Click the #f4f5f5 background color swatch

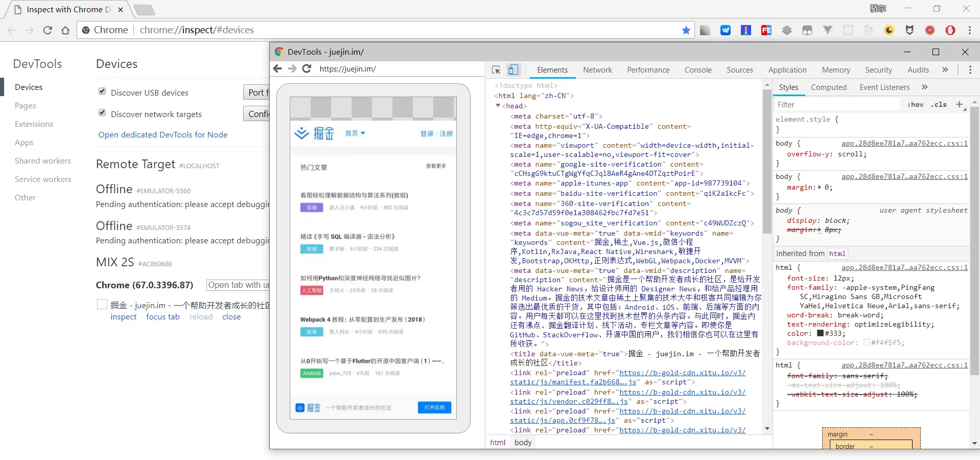pyautogui.click(x=867, y=342)
